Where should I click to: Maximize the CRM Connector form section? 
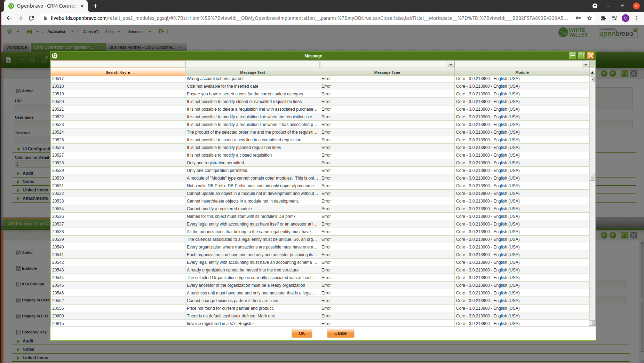625,73
